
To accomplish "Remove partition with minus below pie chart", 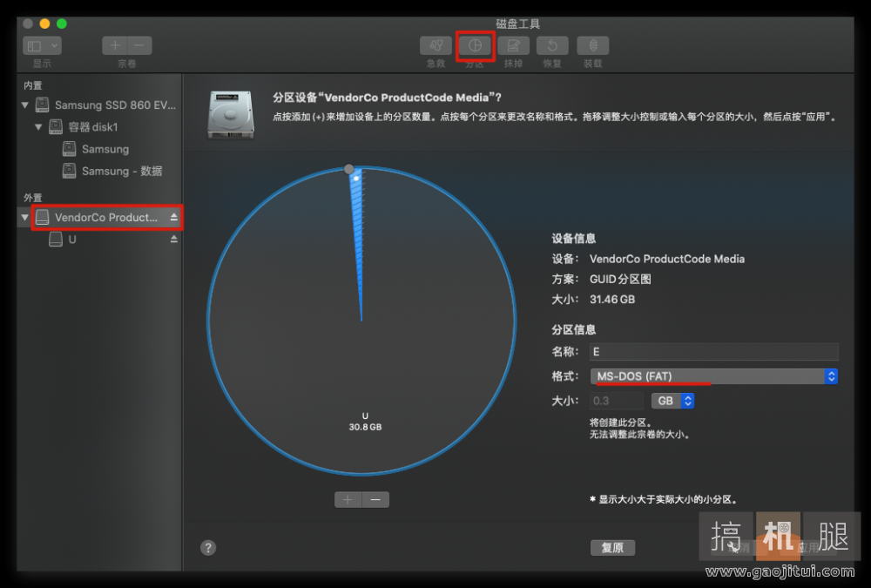I will click(375, 500).
